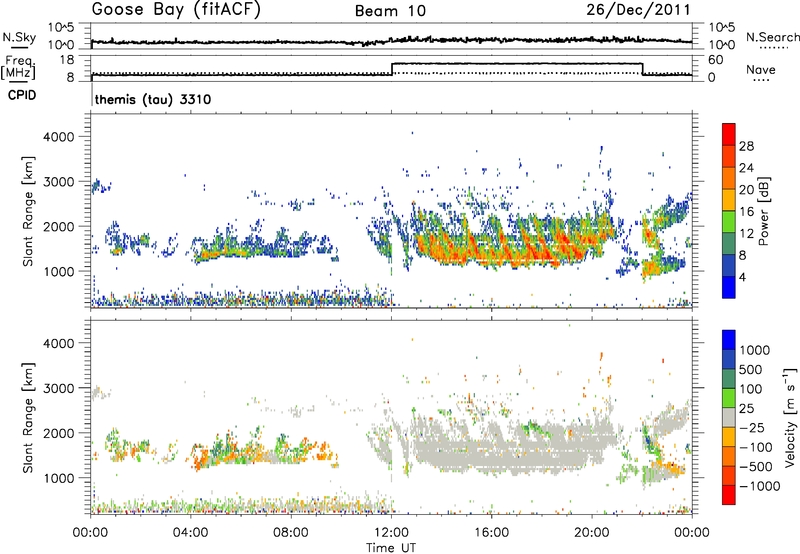Viewport: 800px width, 554px height.
Task: Click the "4" power colorbar label
Action: point(742,278)
